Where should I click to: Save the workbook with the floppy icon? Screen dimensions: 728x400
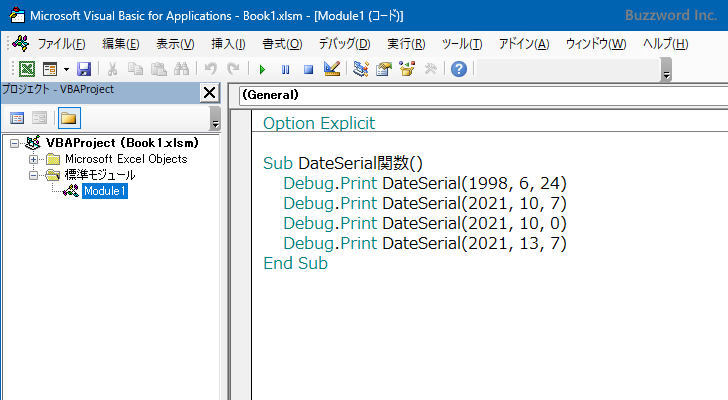(x=84, y=69)
